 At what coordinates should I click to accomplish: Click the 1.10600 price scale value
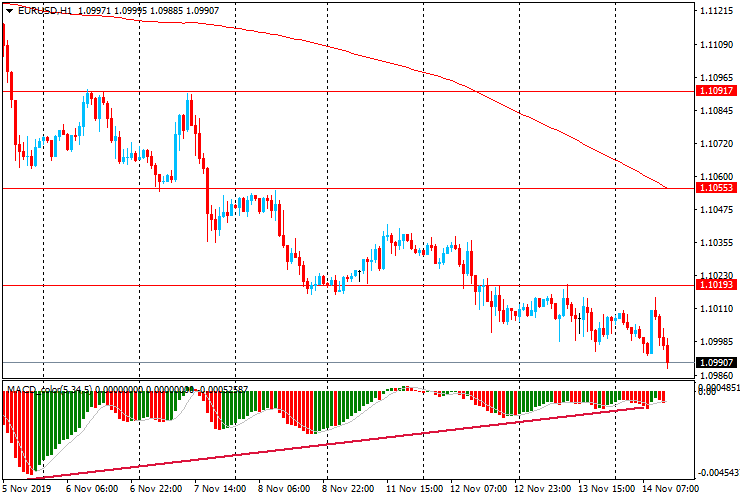pyautogui.click(x=716, y=177)
